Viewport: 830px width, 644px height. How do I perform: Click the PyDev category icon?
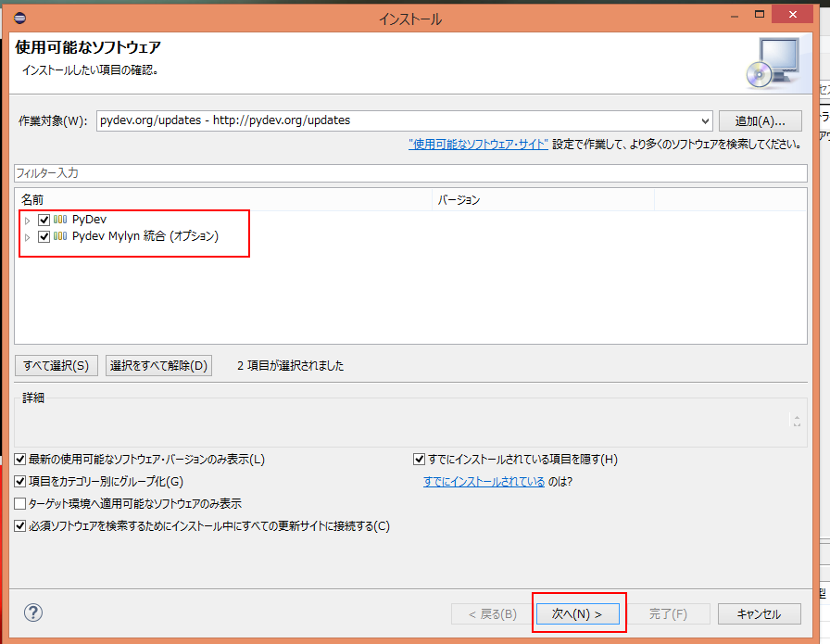pyautogui.click(x=60, y=220)
